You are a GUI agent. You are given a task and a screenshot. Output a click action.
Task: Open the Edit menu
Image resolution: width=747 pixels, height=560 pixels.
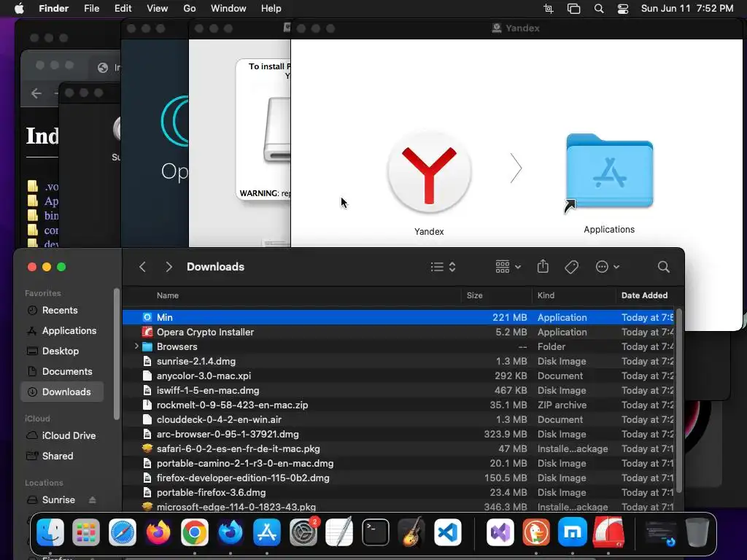coord(123,9)
